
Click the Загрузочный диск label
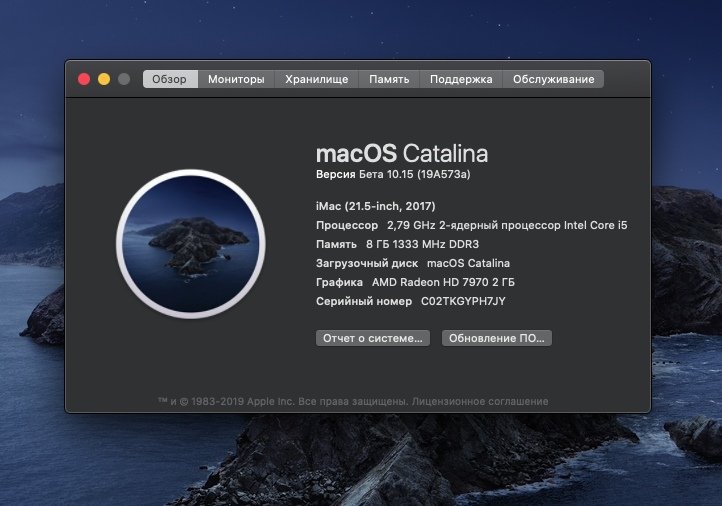tap(367, 263)
